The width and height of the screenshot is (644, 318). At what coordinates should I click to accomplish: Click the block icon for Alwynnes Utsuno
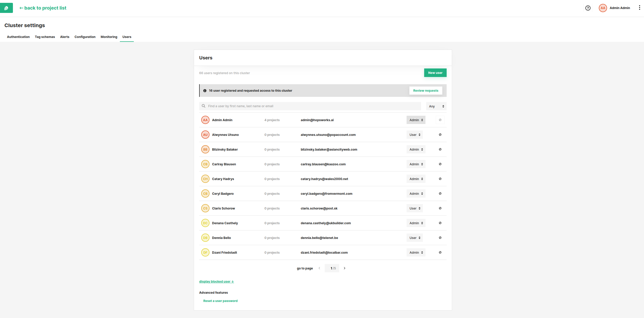[440, 135]
